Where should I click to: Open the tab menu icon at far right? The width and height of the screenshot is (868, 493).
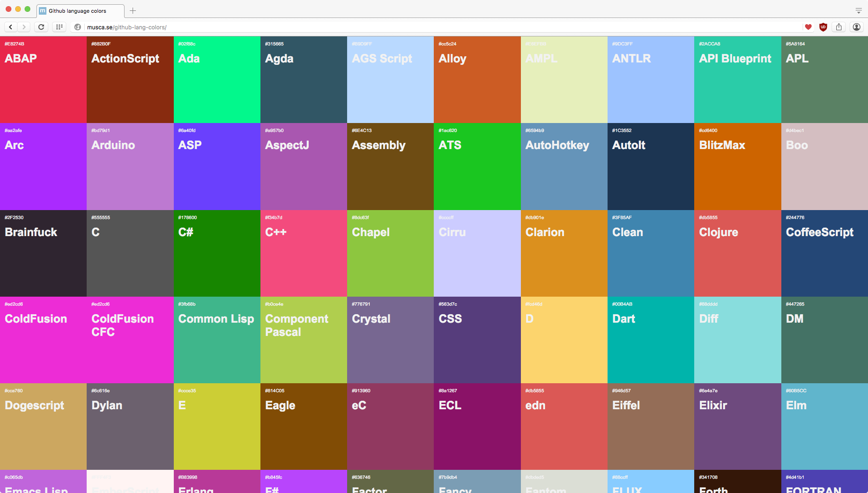pos(859,10)
